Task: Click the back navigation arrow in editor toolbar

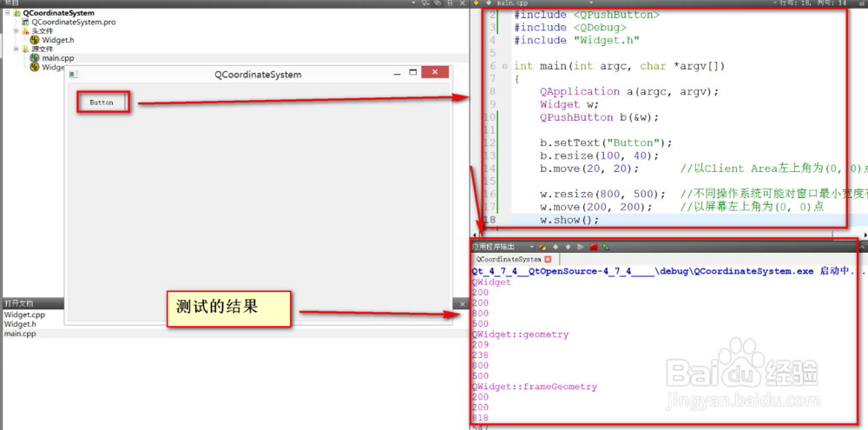Action: coord(476,3)
